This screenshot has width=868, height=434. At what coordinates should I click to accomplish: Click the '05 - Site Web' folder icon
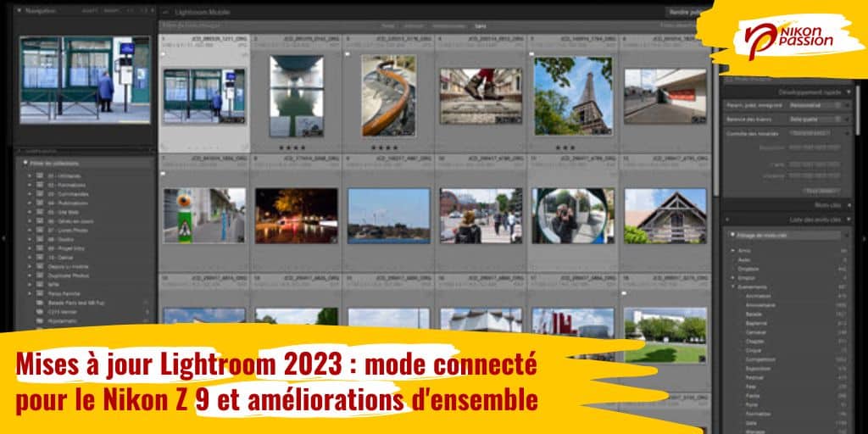(40, 212)
